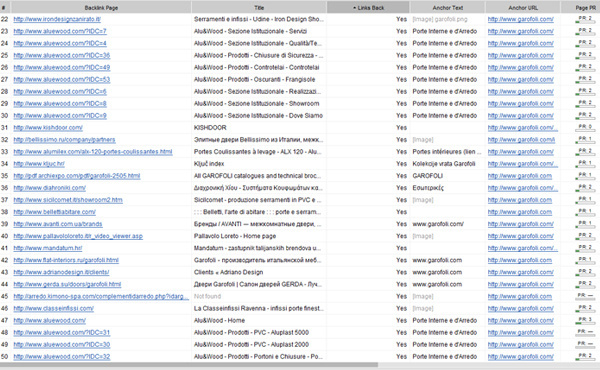Open avanti.com.ua/brands backlink
The width and height of the screenshot is (600, 370).
(x=58, y=224)
